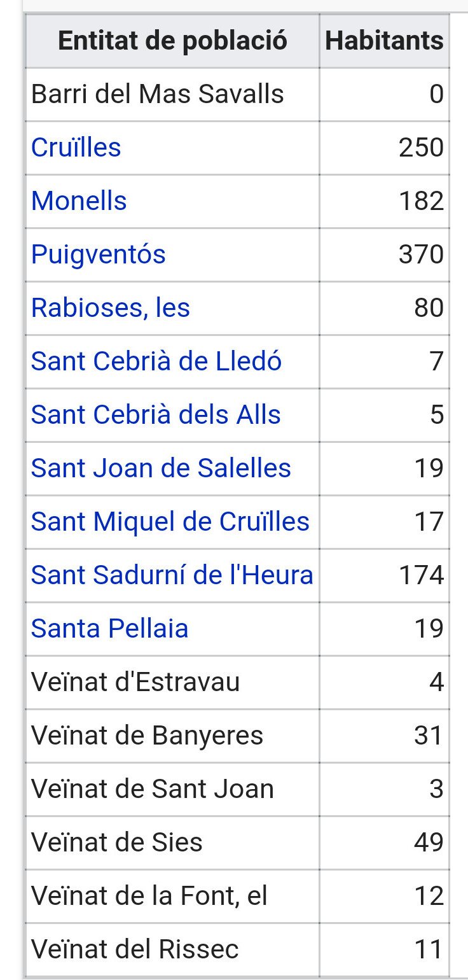Follow the Rabioses, les link
The width and height of the screenshot is (468, 980).
pyautogui.click(x=110, y=308)
